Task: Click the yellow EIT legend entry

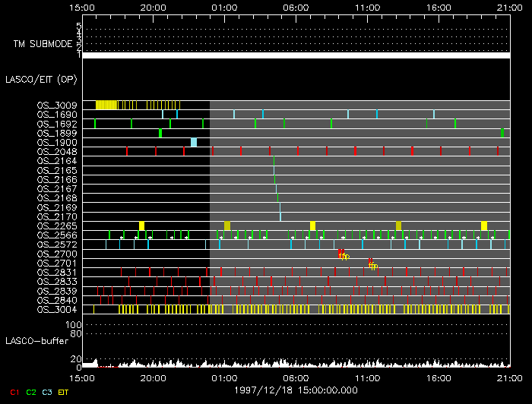Action: pos(64,392)
